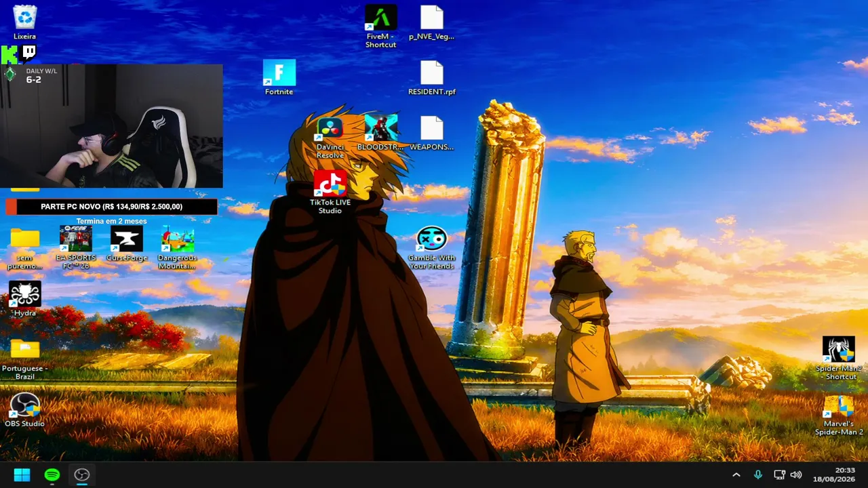Open the Hydra launcher icon
Viewport: 868px width, 488px height.
tap(25, 299)
